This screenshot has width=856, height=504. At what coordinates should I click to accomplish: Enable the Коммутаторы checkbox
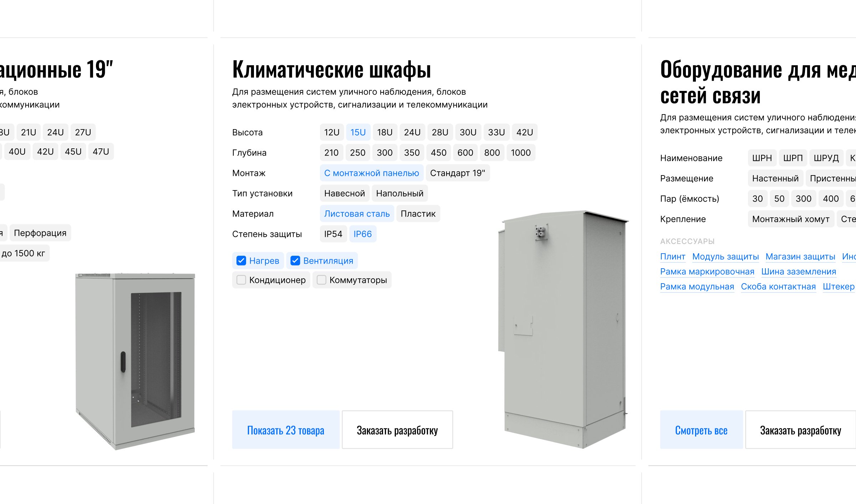(x=321, y=280)
